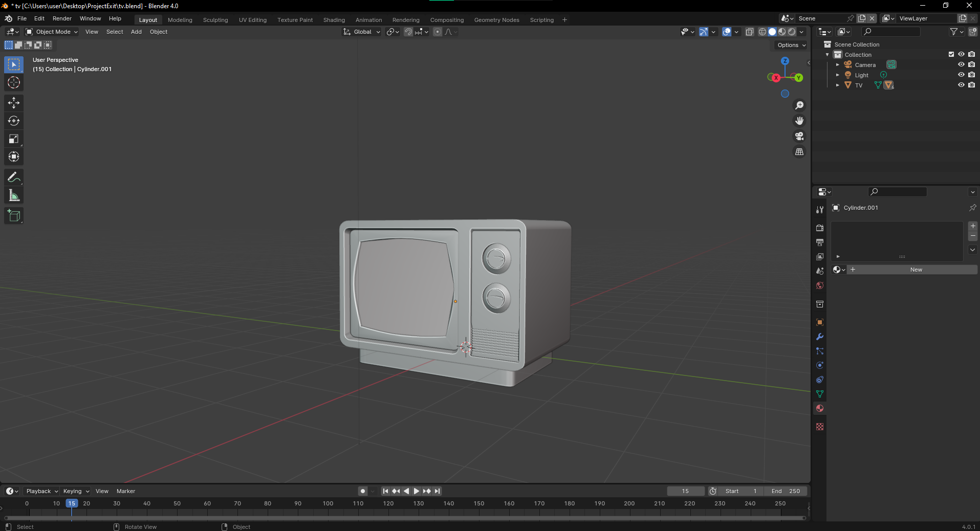This screenshot has height=531, width=980.
Task: Open the timeline Marker menu
Action: pyautogui.click(x=126, y=491)
